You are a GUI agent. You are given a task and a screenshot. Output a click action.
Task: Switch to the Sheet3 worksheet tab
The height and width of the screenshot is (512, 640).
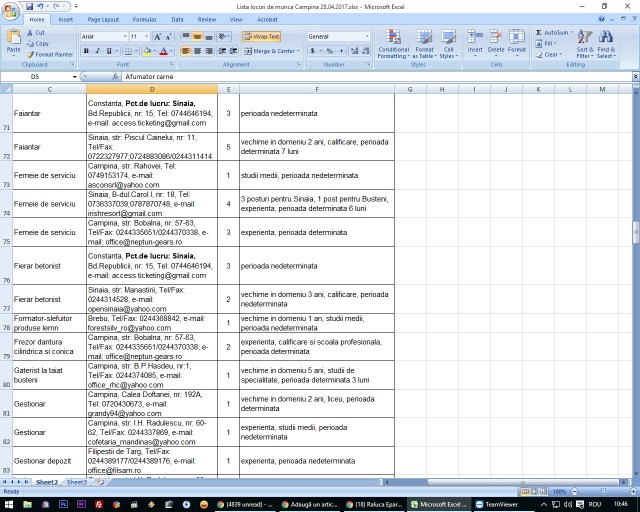[76, 482]
